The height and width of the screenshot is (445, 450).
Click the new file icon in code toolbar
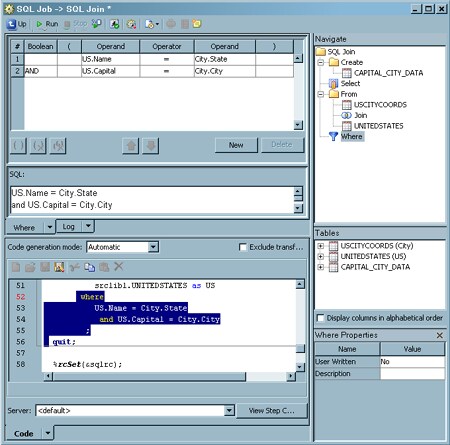16,267
